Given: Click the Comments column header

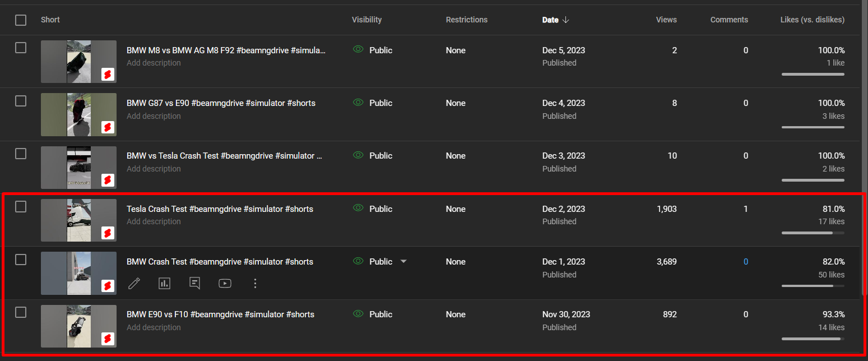Looking at the screenshot, I should point(729,20).
